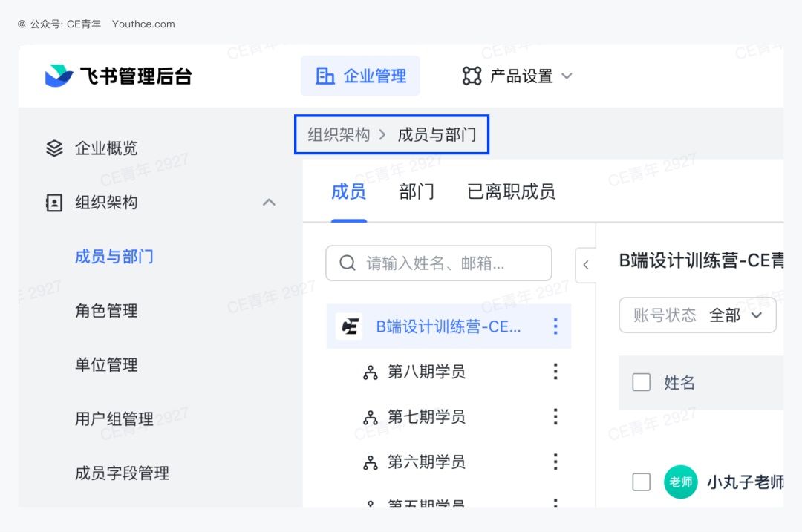Click the 第八期学员 department icon
802x532 pixels.
[x=371, y=372]
